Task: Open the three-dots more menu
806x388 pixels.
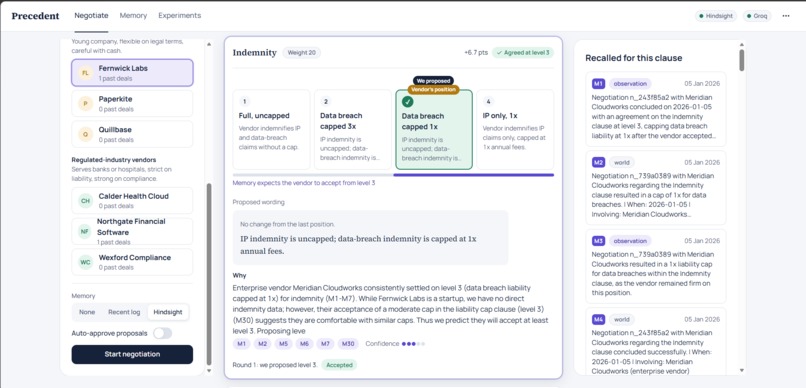Action: point(785,16)
